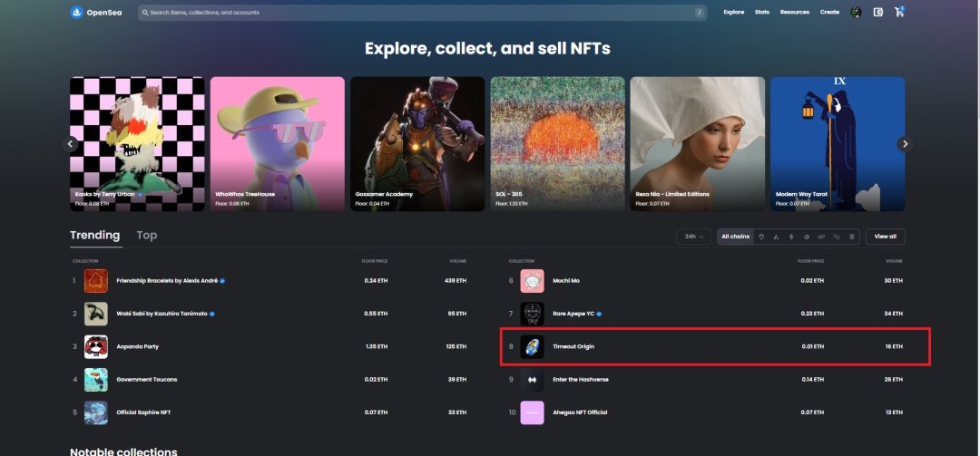Filter trending by Klaytn chain icon
Image resolution: width=980 pixels, height=456 pixels.
(807, 237)
